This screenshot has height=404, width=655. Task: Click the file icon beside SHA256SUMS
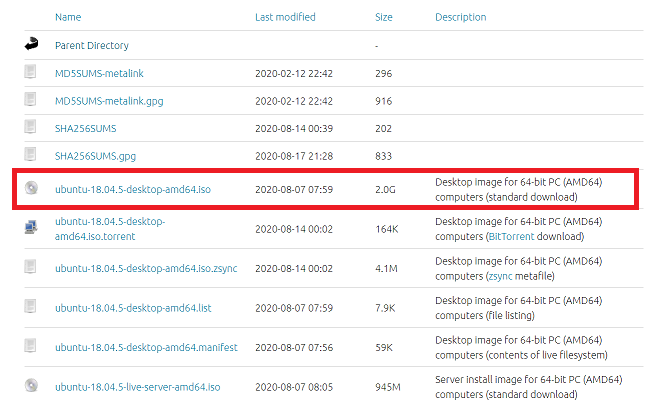point(30,127)
